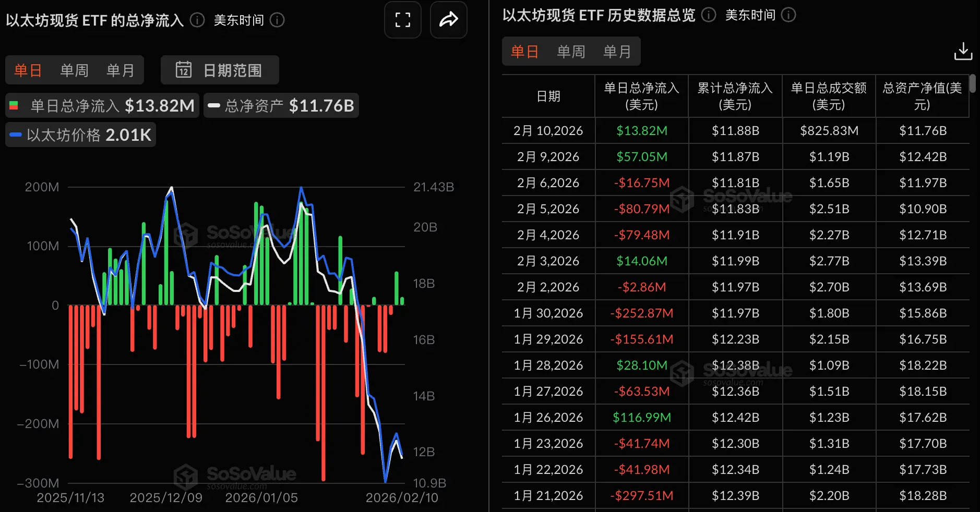Screen dimensions: 980x512
Task: Toggle the 以太坊价格 line series
Action: (x=81, y=135)
